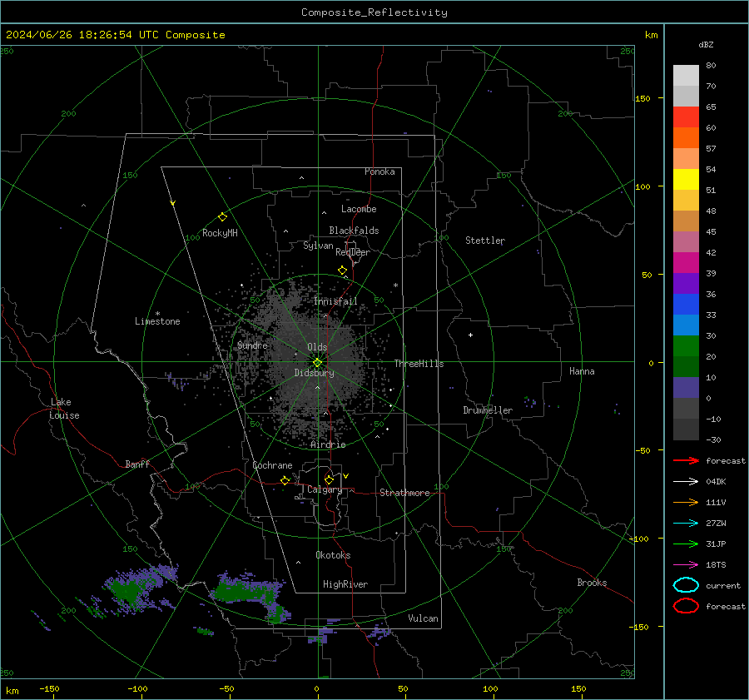Image resolution: width=749 pixels, height=700 pixels.
Task: Click the Calgary city label
Action: (x=325, y=489)
